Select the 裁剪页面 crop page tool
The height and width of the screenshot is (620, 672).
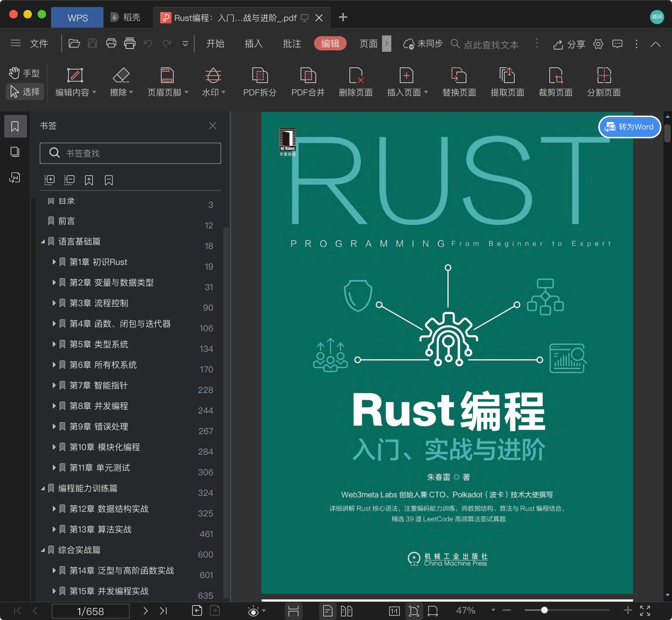tap(555, 82)
